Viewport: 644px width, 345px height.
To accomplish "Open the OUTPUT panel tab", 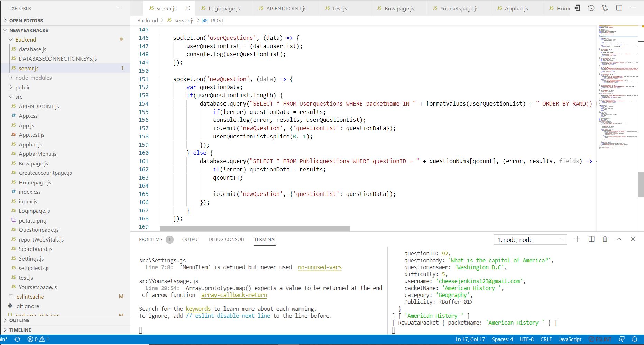I will [x=191, y=239].
